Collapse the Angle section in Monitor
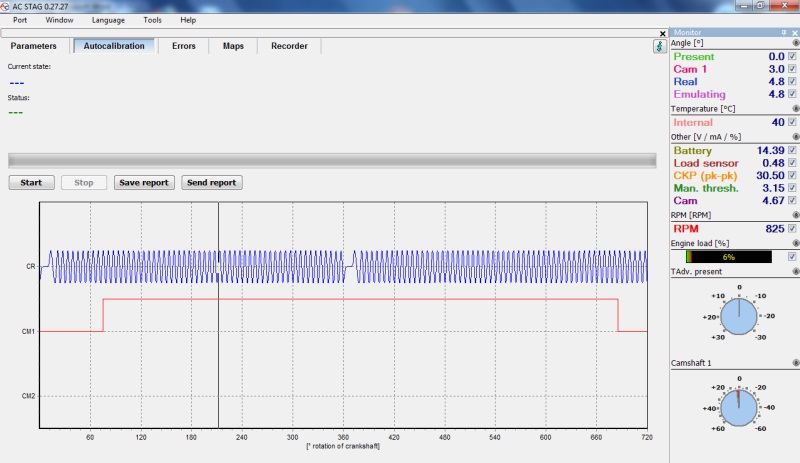Image resolution: width=800 pixels, height=463 pixels. click(x=795, y=43)
